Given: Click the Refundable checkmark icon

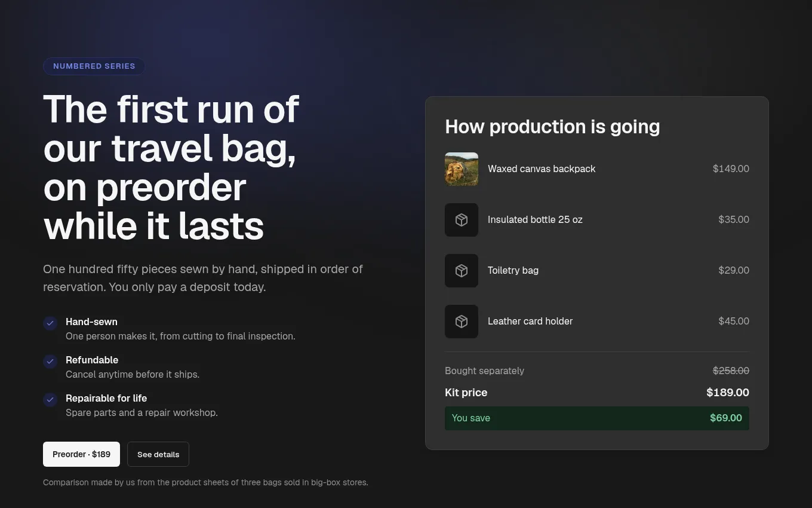Looking at the screenshot, I should (x=50, y=362).
